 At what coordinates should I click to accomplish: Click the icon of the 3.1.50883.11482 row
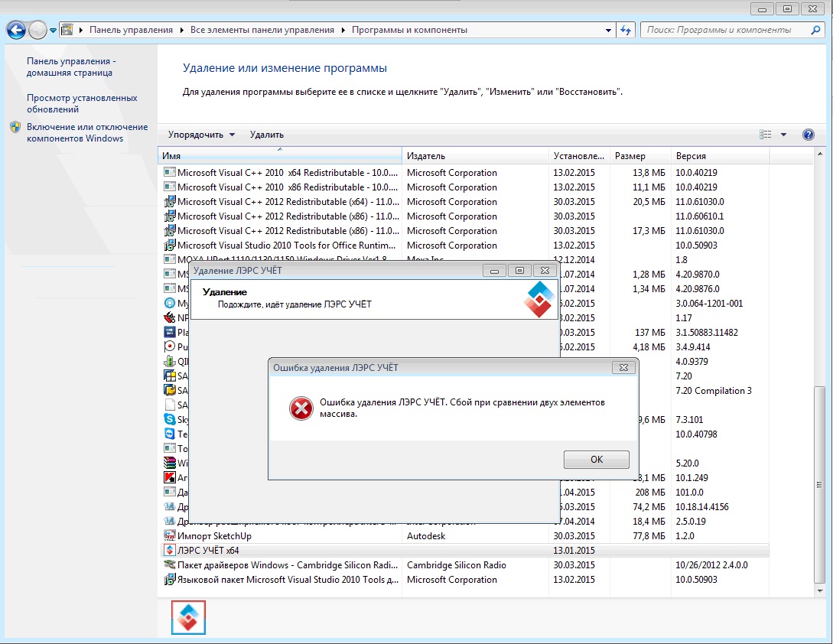[170, 332]
